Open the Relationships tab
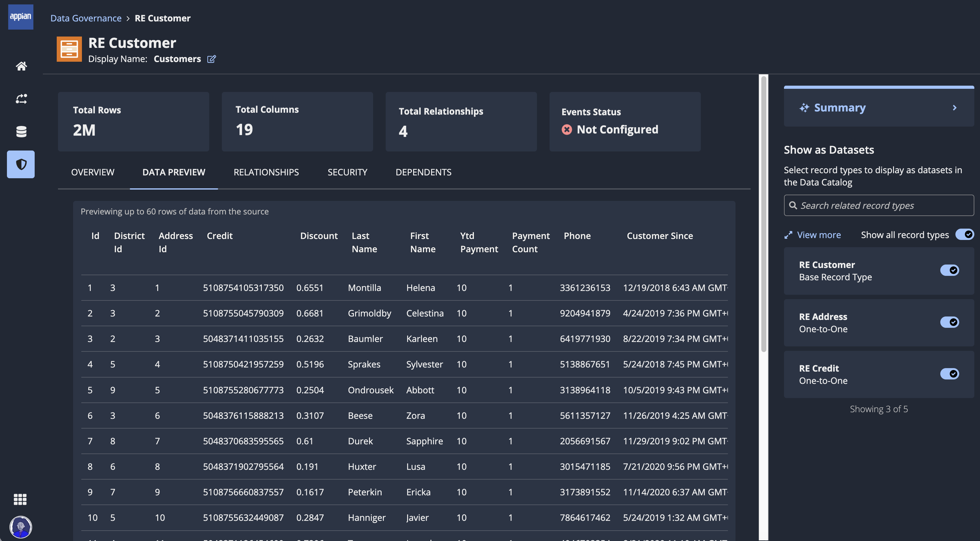Image resolution: width=980 pixels, height=541 pixels. point(266,172)
